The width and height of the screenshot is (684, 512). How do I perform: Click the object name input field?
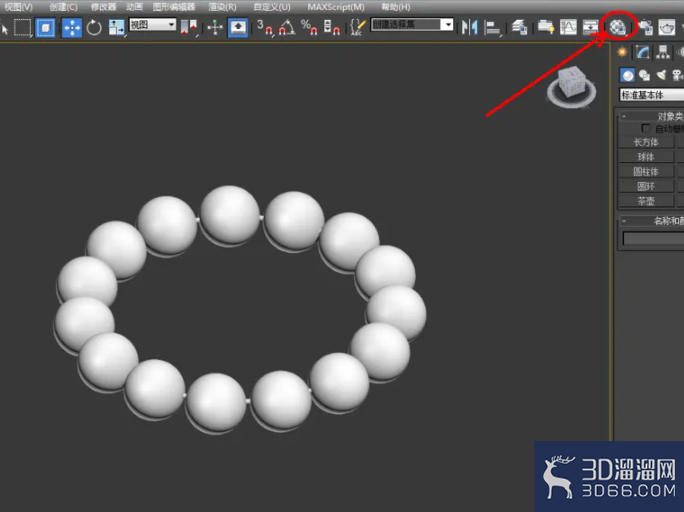[x=653, y=239]
